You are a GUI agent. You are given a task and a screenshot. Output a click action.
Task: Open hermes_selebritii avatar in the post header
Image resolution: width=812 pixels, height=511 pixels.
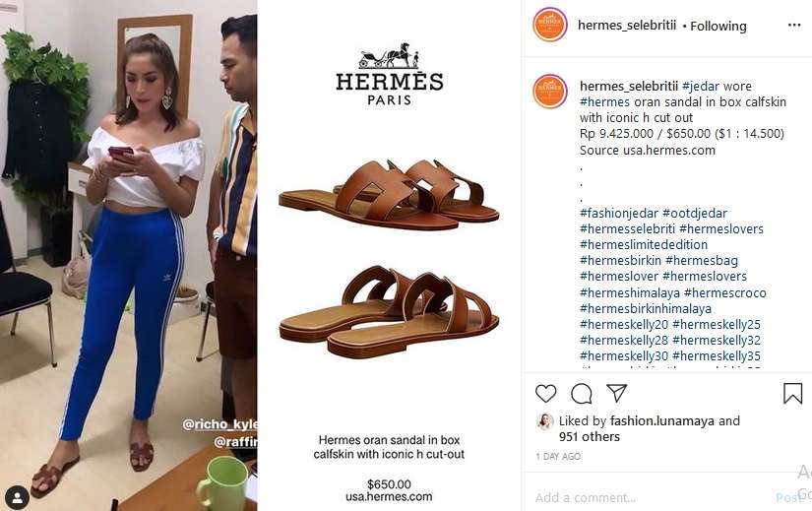550,25
